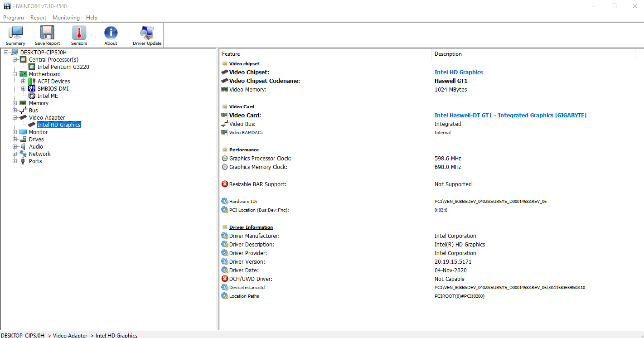Click the Central Processor(s) tree icon
This screenshot has height=338, width=644.
(23, 59)
